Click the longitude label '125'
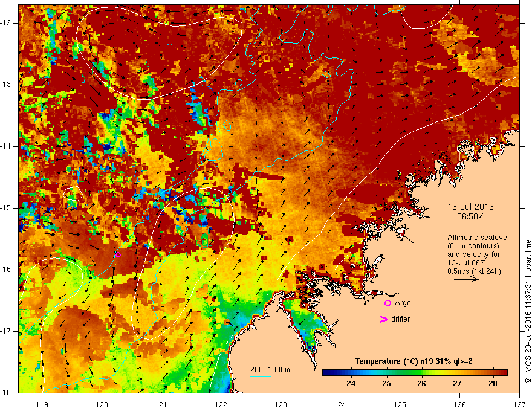 pos(400,404)
